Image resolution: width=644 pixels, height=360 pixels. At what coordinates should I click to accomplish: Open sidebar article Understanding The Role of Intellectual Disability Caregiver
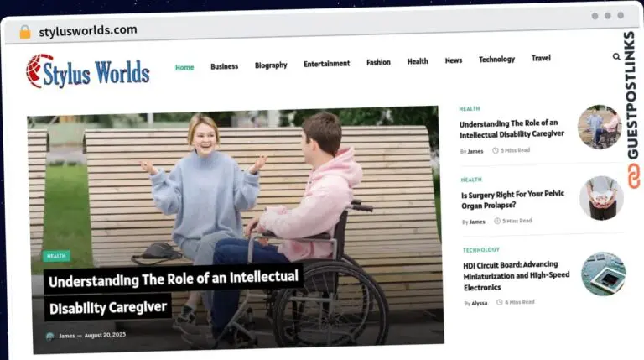pos(512,128)
